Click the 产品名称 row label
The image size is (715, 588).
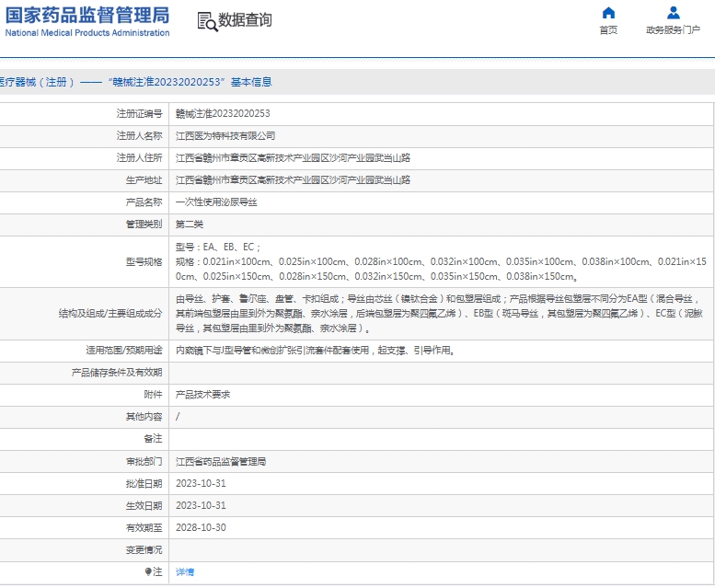point(144,202)
